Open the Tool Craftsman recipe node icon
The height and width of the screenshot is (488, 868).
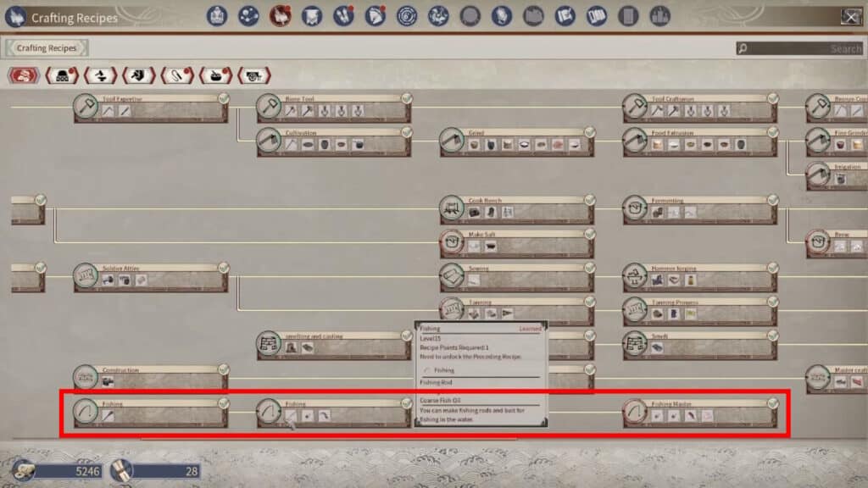click(635, 106)
